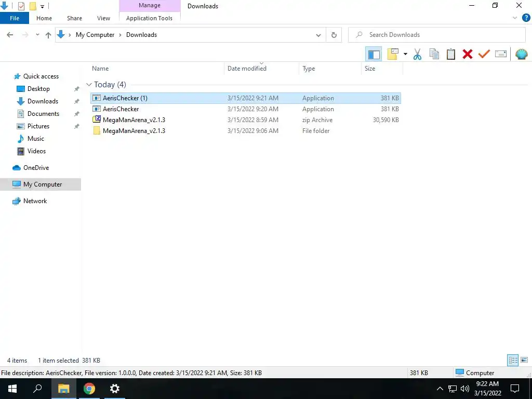Click the Copy pages icon

434,54
